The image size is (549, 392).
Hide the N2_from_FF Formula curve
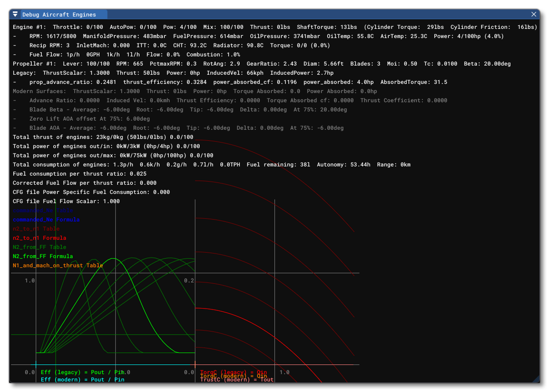(41, 256)
